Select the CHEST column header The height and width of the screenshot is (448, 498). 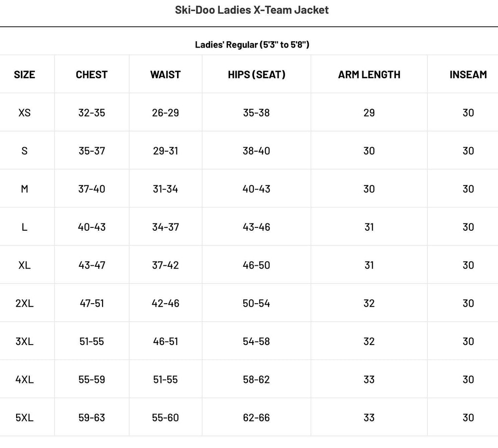tap(91, 74)
